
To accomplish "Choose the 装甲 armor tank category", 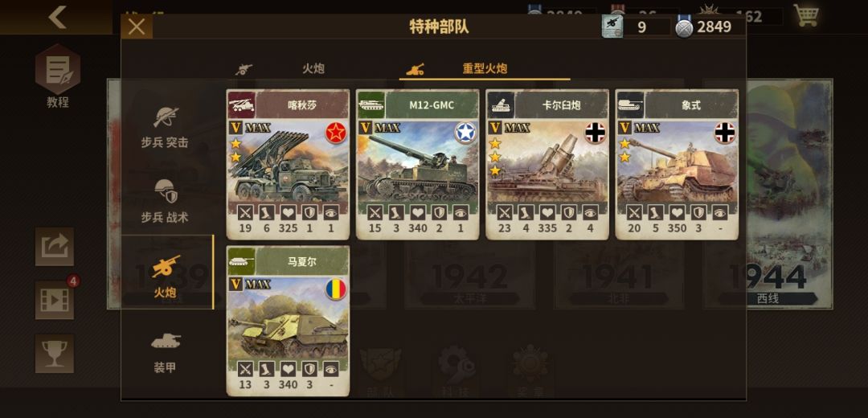I will pyautogui.click(x=165, y=351).
